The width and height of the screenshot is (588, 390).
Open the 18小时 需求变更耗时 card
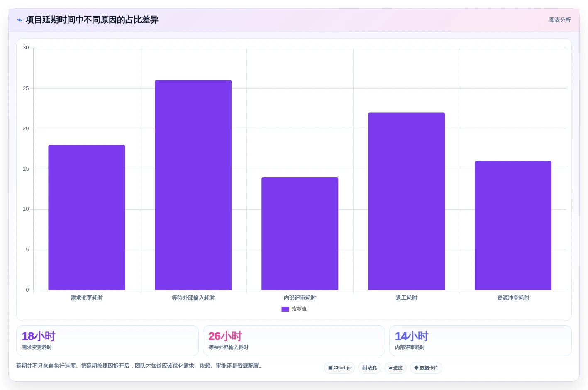[107, 341]
